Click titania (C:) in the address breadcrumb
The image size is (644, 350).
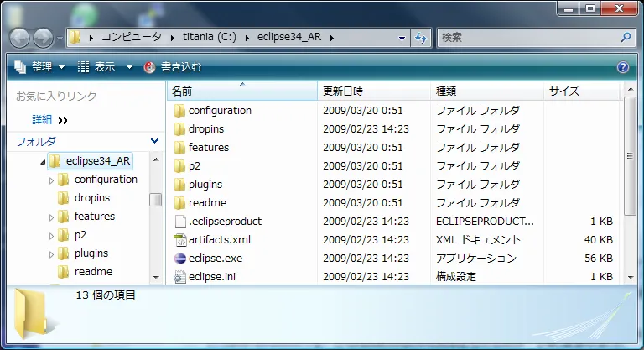click(210, 37)
